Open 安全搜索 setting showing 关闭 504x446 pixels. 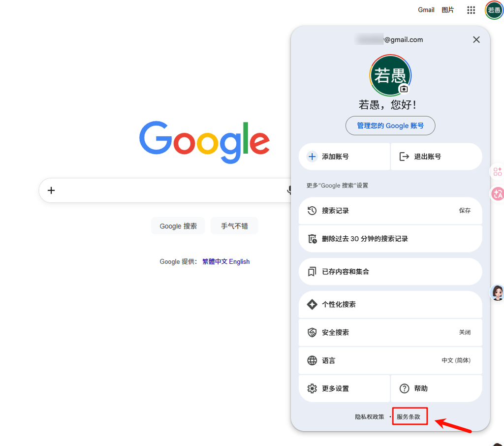click(390, 332)
